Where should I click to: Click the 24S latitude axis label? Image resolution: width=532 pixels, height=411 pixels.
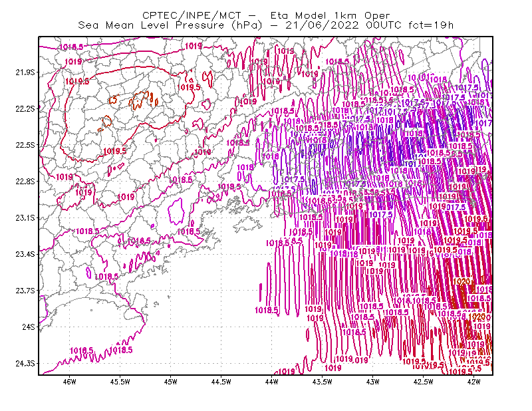tap(29, 327)
